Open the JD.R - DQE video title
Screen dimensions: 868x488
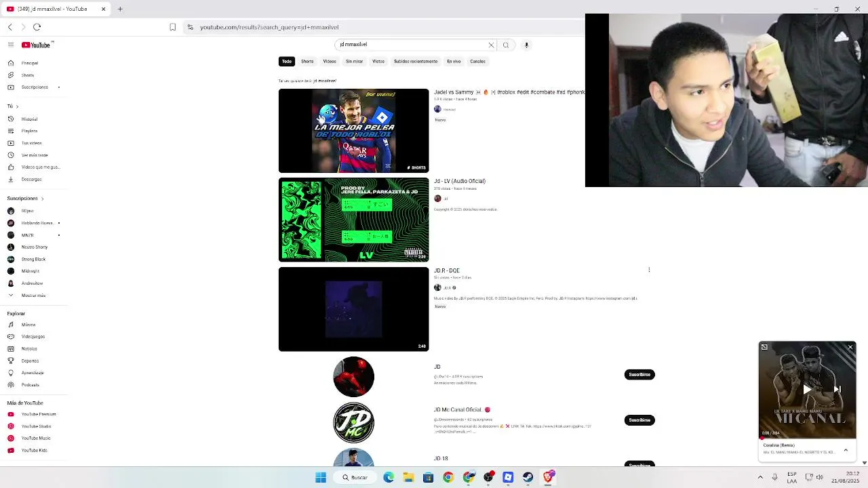coord(447,270)
